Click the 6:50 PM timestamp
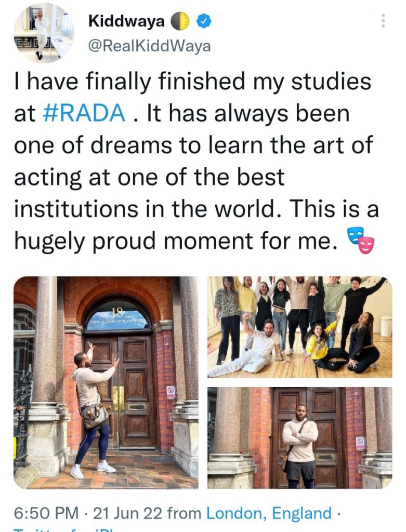The height and width of the screenshot is (532, 406). tap(46, 513)
